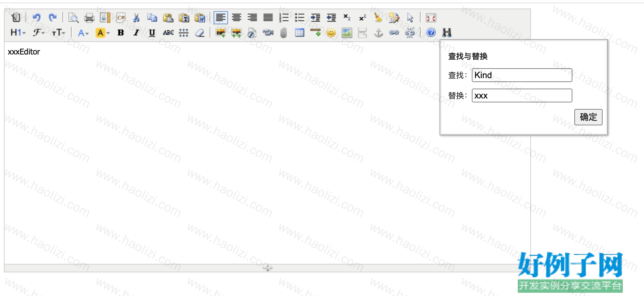This screenshot has width=644, height=296.
Task: Confirm replacement with 确定 button
Action: [588, 117]
